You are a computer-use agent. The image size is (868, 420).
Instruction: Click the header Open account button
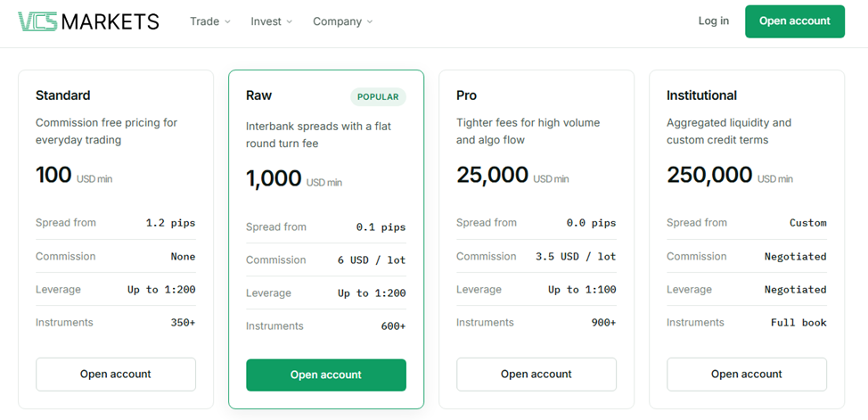[x=794, y=21]
